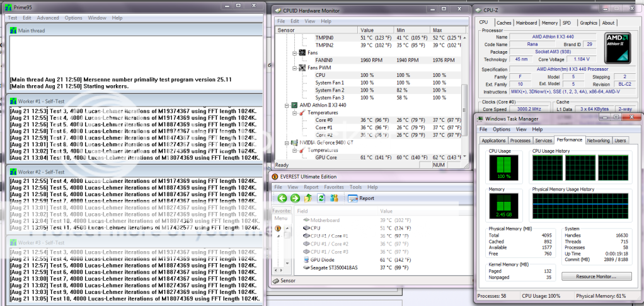This screenshot has width=644, height=306.
Task: Collapse the AMD Athlon II X3 440 node
Action: (x=287, y=105)
